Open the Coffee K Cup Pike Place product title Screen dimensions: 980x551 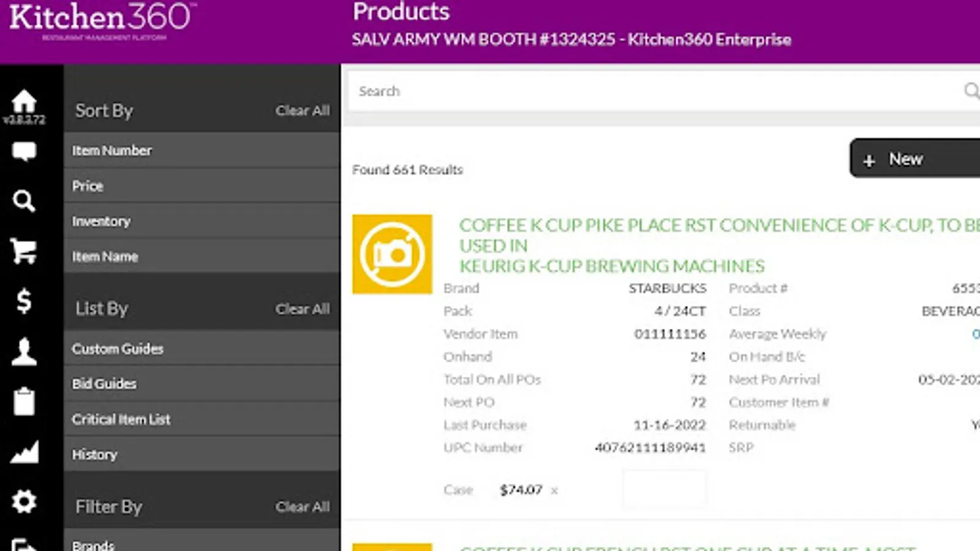720,246
